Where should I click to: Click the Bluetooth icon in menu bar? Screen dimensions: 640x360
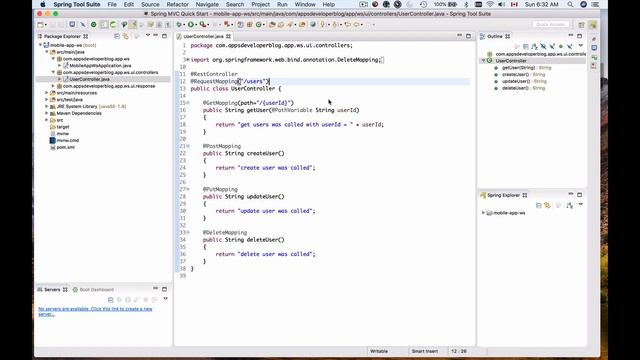click(466, 4)
